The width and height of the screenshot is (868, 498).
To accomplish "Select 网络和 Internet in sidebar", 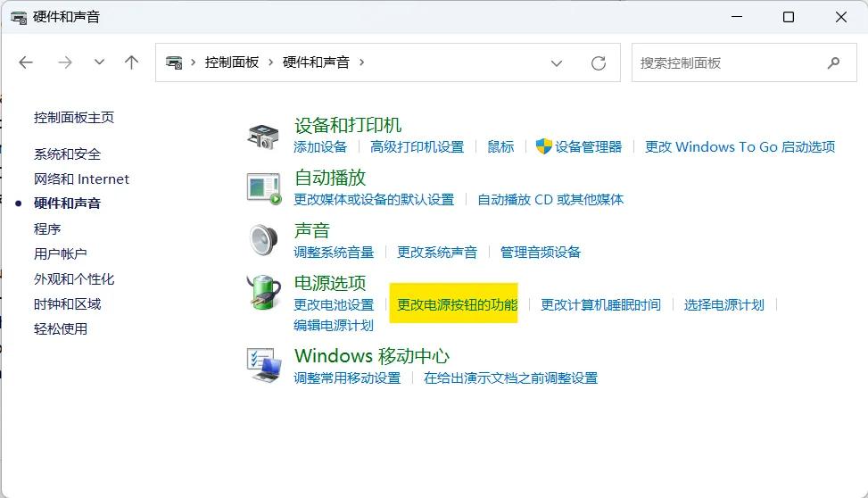I will 81,178.
